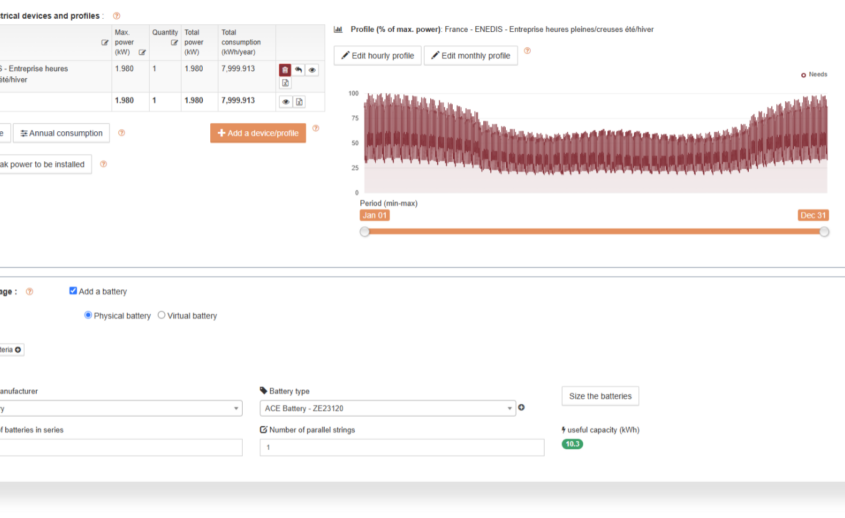Click the Add a device/profile button
The width and height of the screenshot is (845, 518).
(258, 133)
